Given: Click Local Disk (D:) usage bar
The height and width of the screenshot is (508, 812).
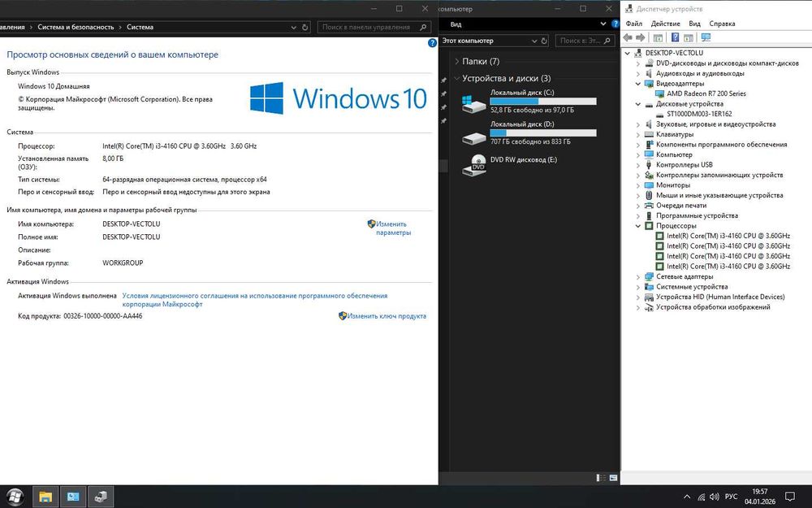Looking at the screenshot, I should [x=543, y=133].
